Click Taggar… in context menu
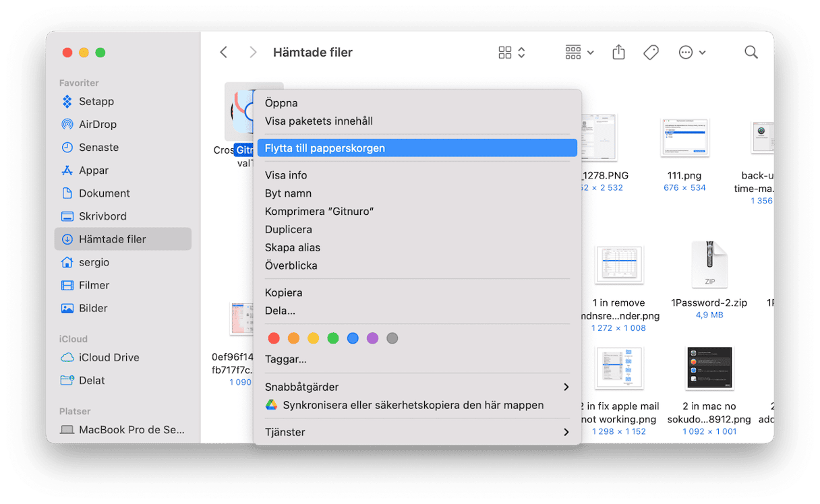Viewport: 820px width, 504px height. pyautogui.click(x=286, y=359)
